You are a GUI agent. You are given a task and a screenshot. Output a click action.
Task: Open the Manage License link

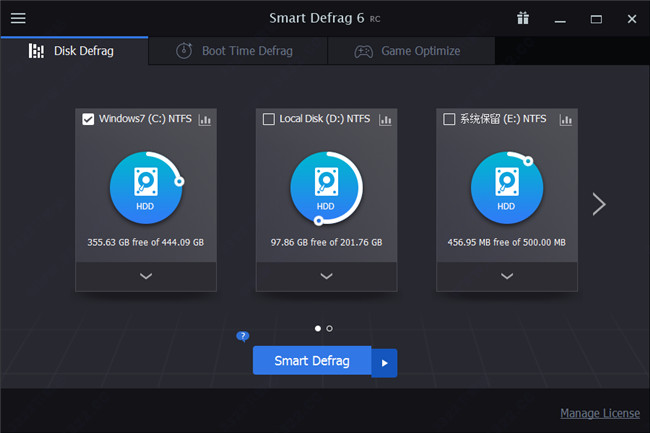599,413
